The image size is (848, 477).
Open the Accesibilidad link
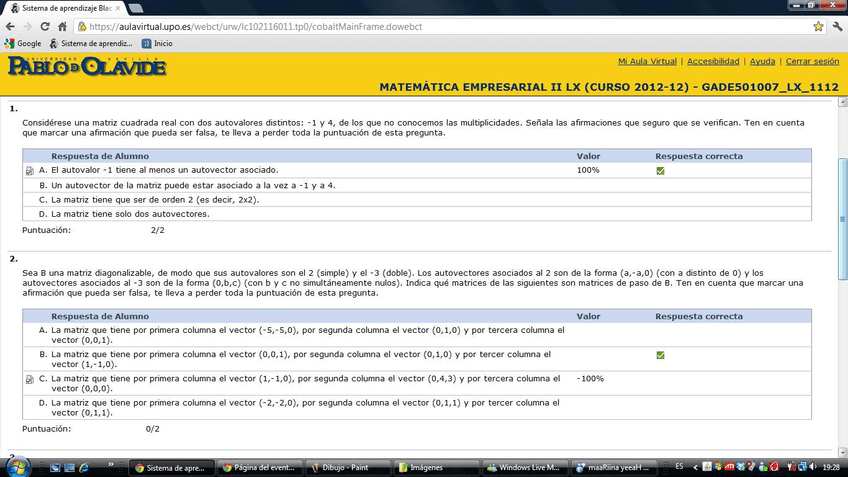click(x=713, y=62)
